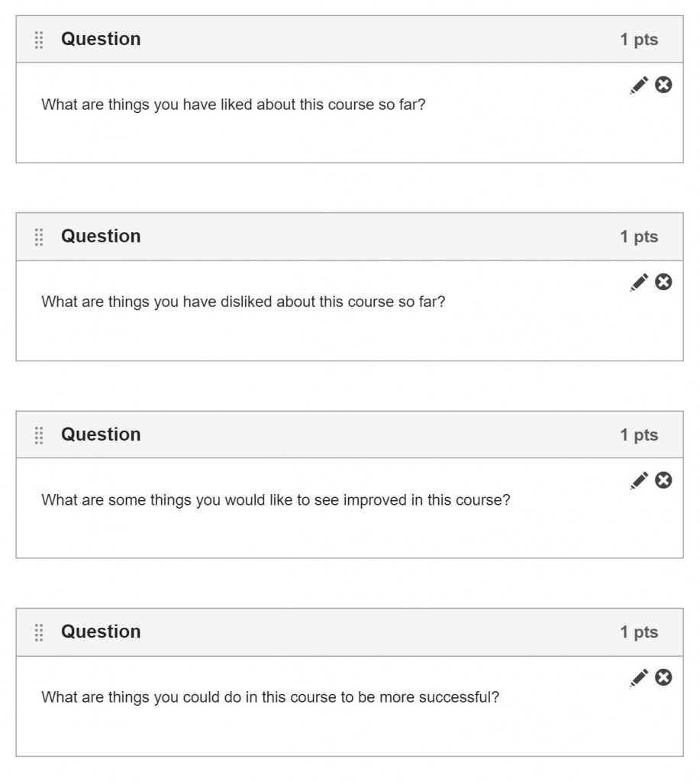Select the first question's header title
Screen dimensions: 700x782
click(x=101, y=39)
